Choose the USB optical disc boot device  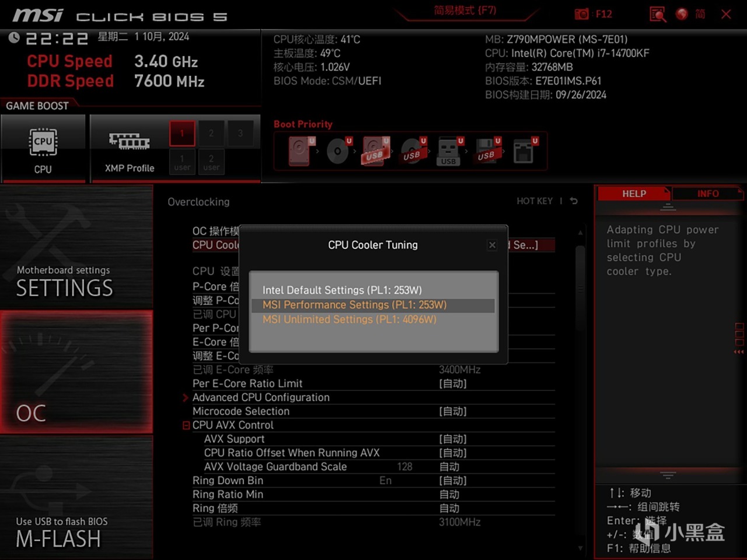pyautogui.click(x=413, y=151)
